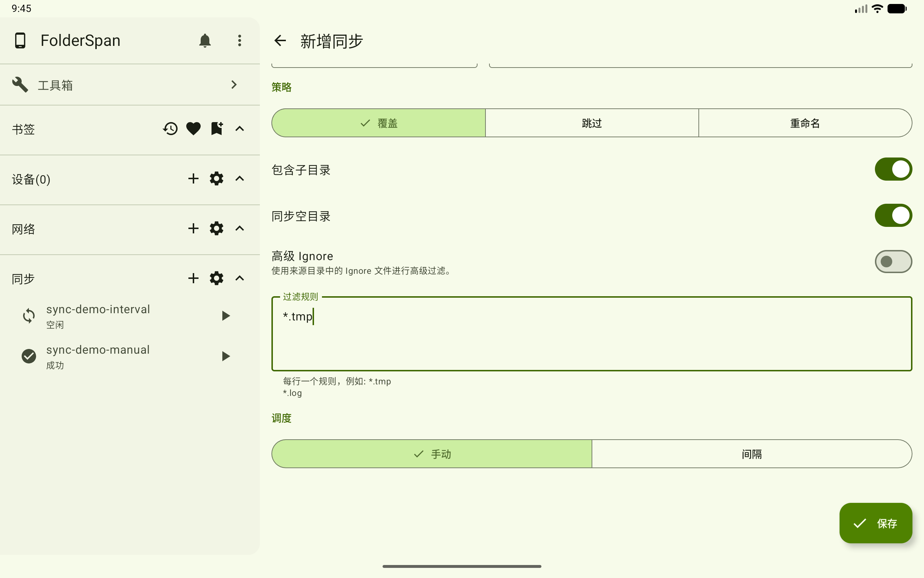Toggle 包含子目录 switch off
Viewport: 924px width, 578px height.
(x=893, y=169)
